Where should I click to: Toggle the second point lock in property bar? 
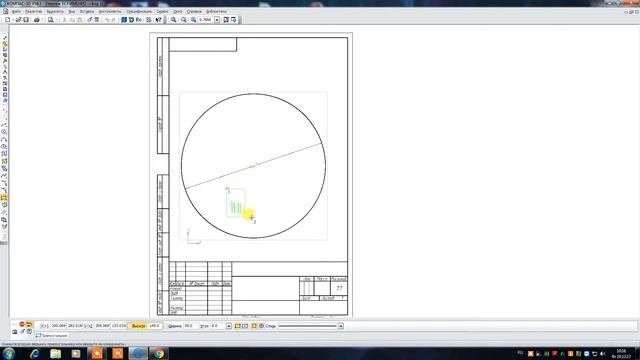click(88, 326)
